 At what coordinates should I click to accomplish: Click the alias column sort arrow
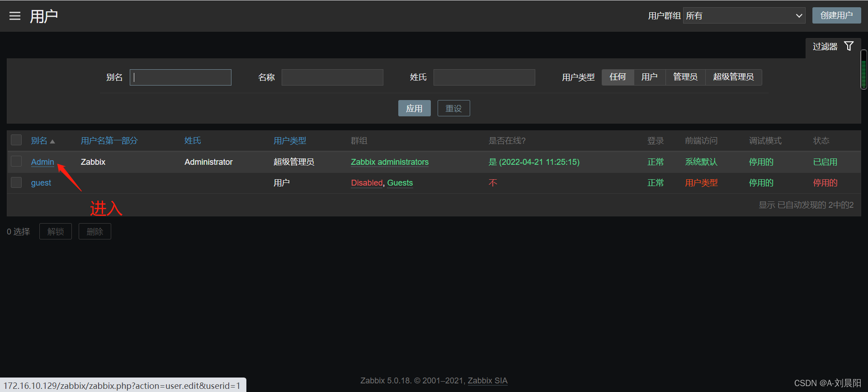[52, 142]
